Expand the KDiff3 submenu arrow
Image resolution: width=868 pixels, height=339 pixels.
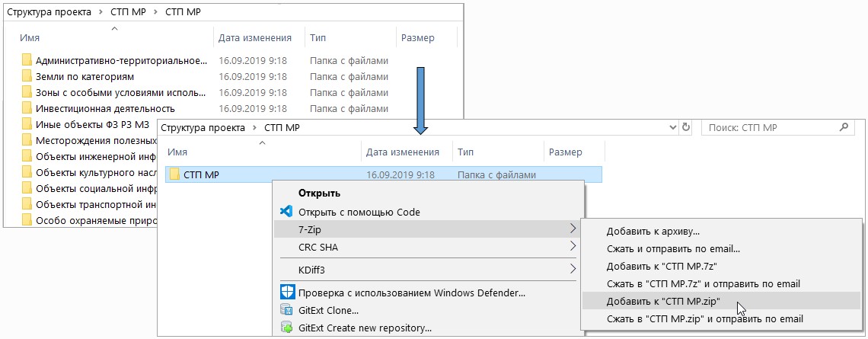coord(573,270)
